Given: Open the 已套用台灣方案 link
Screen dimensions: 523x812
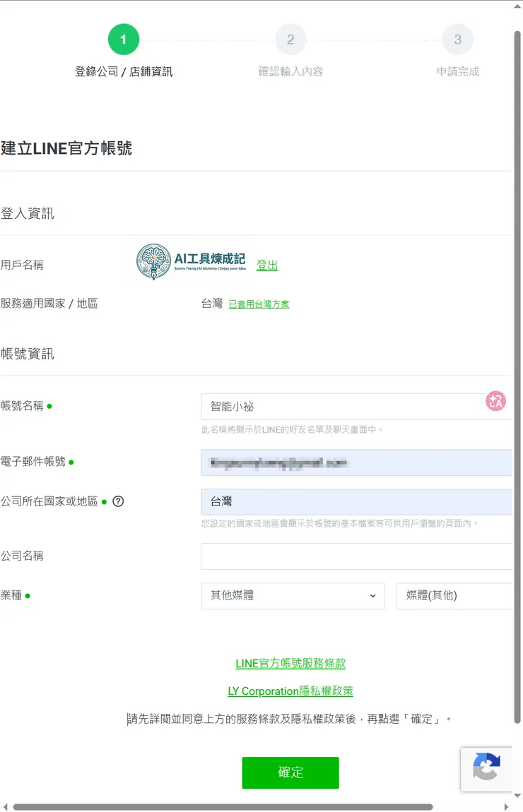Looking at the screenshot, I should (x=259, y=304).
